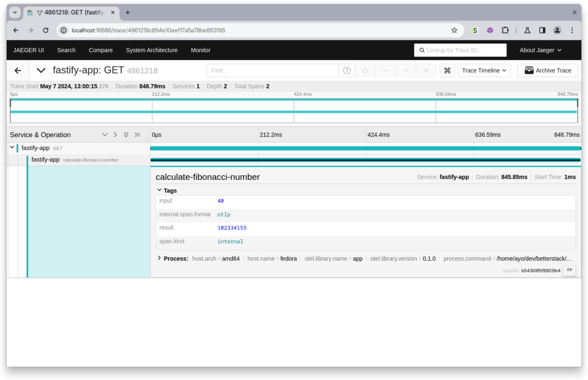Select the Compare menu item
Viewport: 588px width, 380px height.
[x=101, y=50]
